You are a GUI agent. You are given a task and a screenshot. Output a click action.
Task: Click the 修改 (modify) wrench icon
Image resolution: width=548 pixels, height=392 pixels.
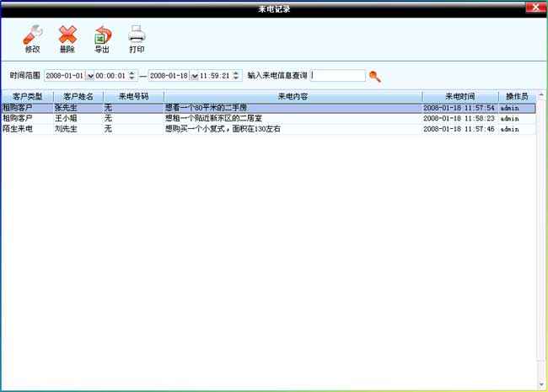[32, 36]
